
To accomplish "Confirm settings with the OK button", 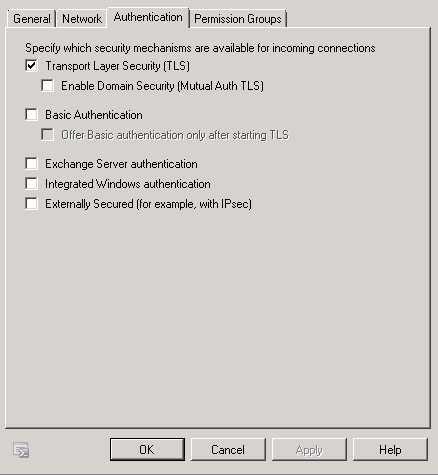I will point(147,450).
